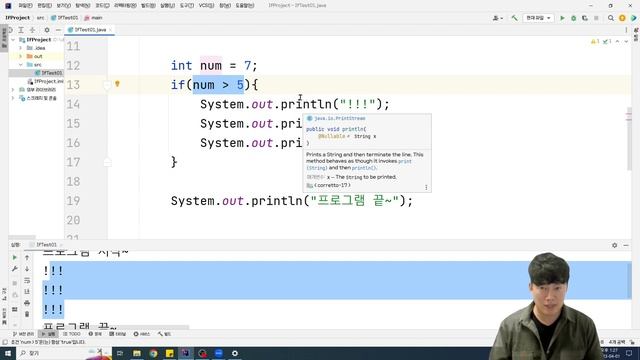Go to next highlighted error arrow
The height and width of the screenshot is (360, 640).
point(626,42)
